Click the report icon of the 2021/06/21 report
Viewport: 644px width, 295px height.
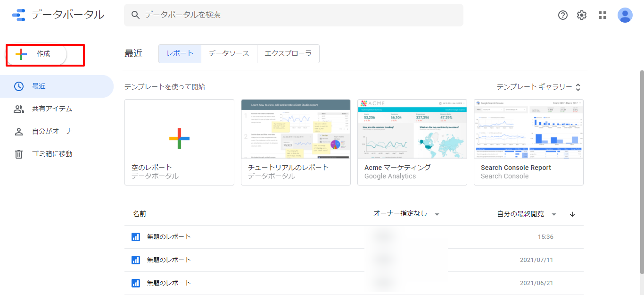click(x=136, y=283)
